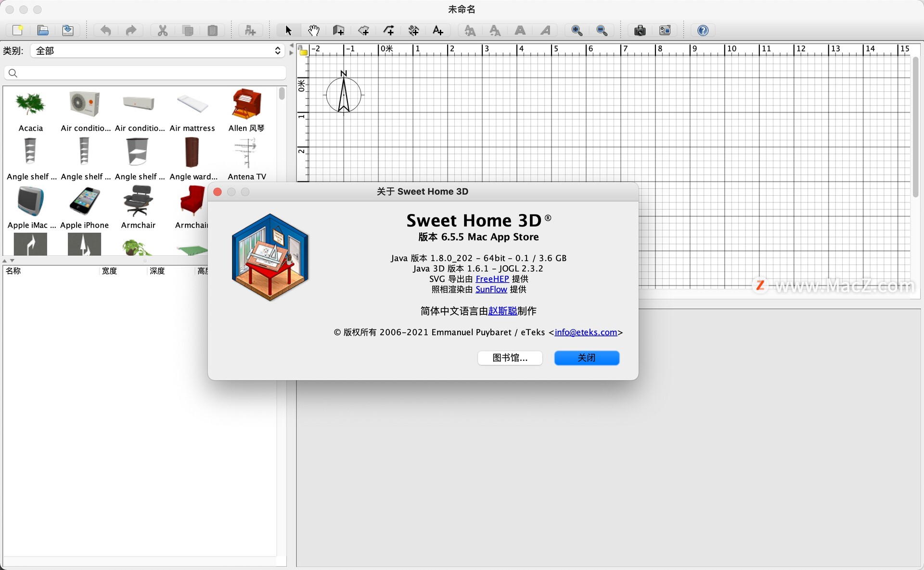Zoom out of the plan
Screen dimensions: 924x570
click(602, 30)
